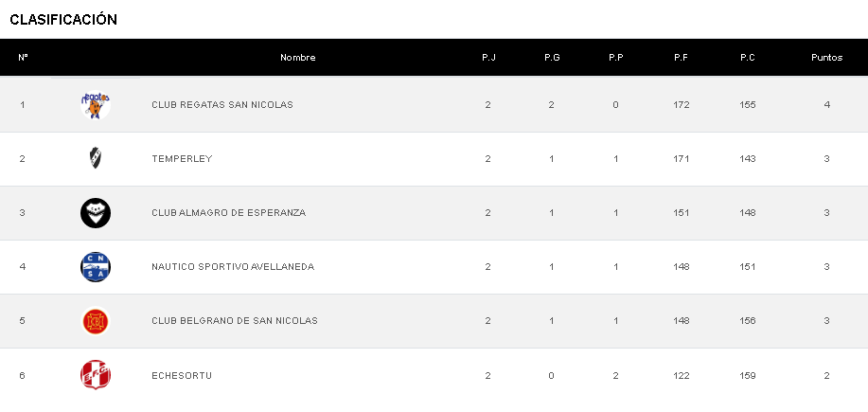This screenshot has height=412, width=868.
Task: Open CLUB BELGRANO DE SAN NICOLAS name
Action: 234,321
